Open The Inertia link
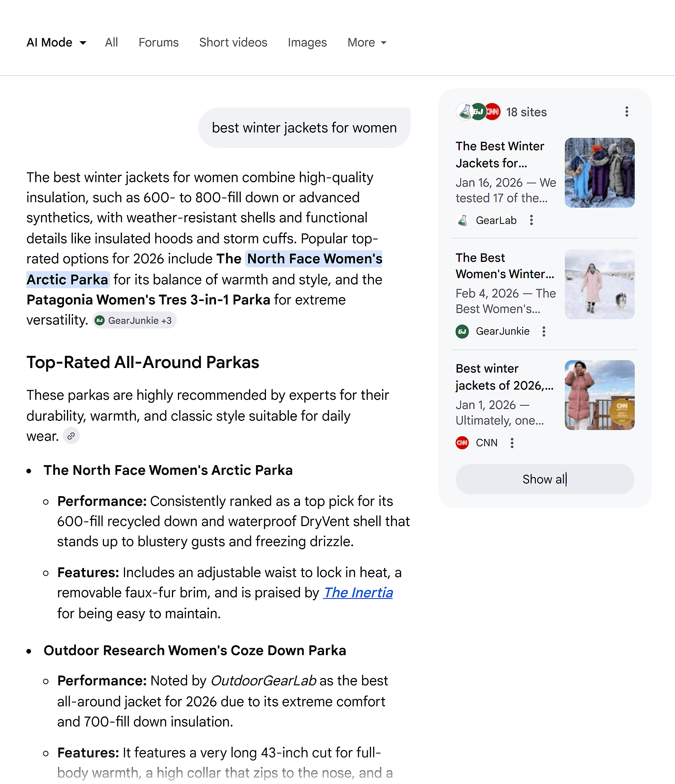This screenshot has width=675, height=784. [358, 592]
